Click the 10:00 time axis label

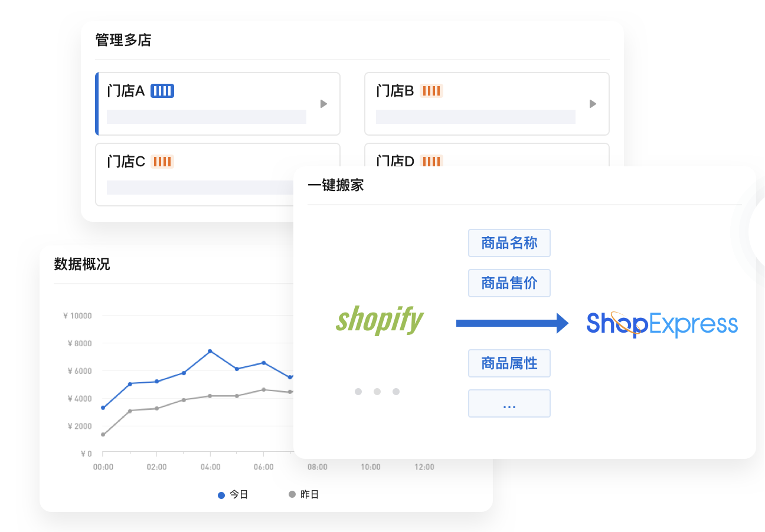coord(371,467)
